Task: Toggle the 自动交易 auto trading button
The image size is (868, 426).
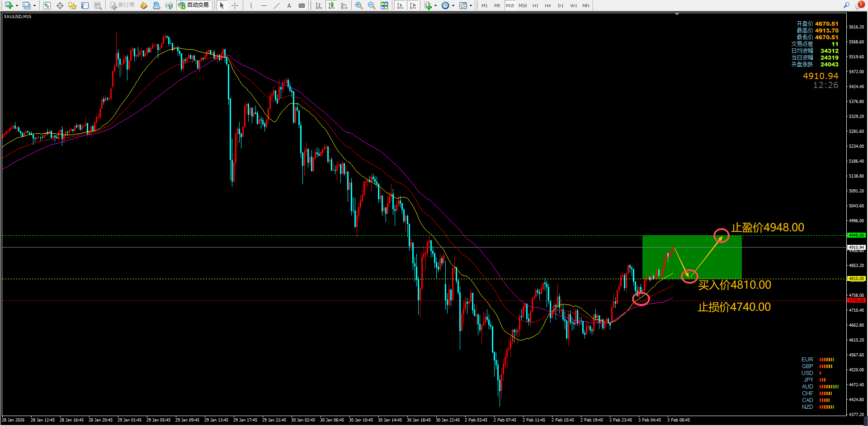Action: 193,5
